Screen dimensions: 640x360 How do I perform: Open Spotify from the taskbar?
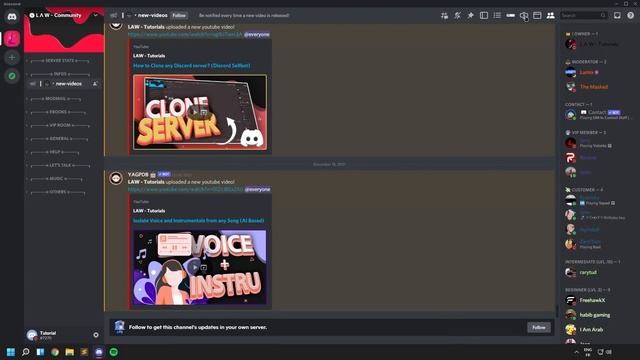tap(114, 352)
